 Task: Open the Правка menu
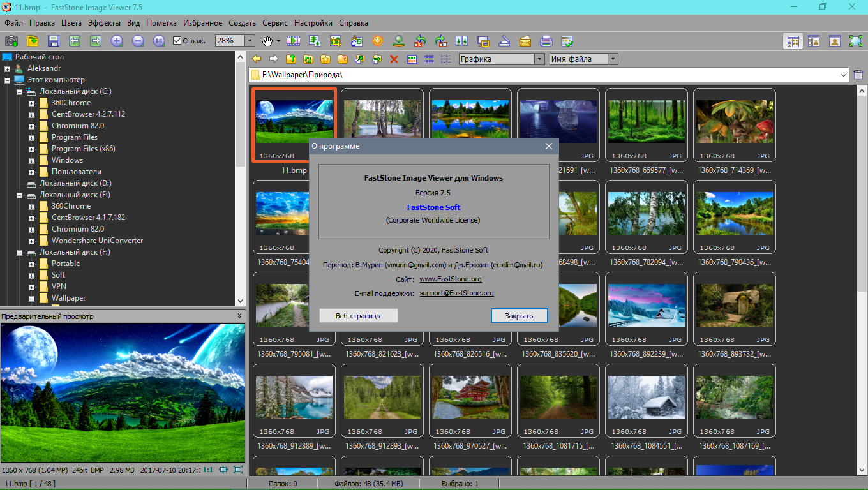coord(42,23)
